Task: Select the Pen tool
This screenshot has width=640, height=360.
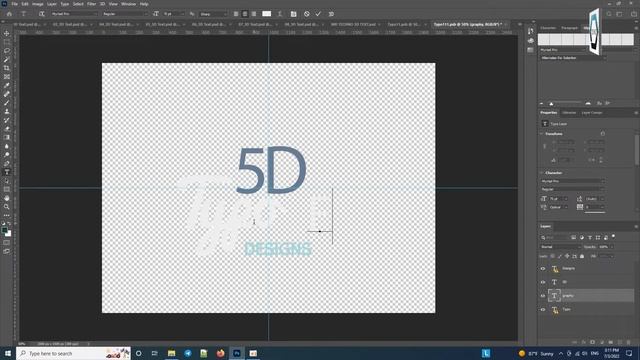Action: click(x=7, y=163)
